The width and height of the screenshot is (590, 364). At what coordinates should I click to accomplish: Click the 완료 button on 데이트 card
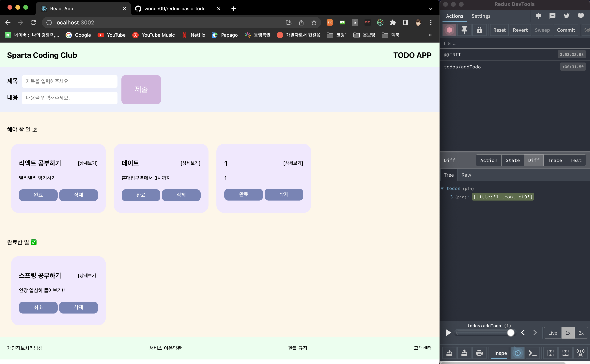click(x=141, y=195)
